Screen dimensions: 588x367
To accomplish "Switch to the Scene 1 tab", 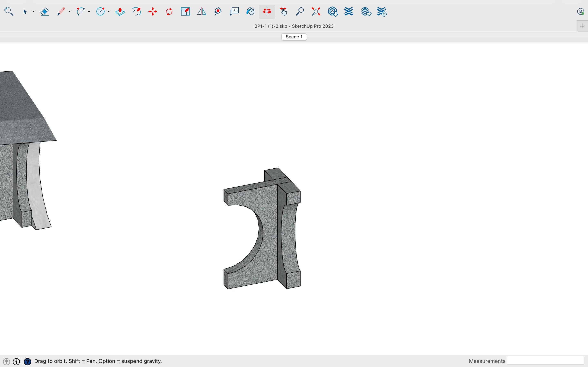I will (x=294, y=37).
